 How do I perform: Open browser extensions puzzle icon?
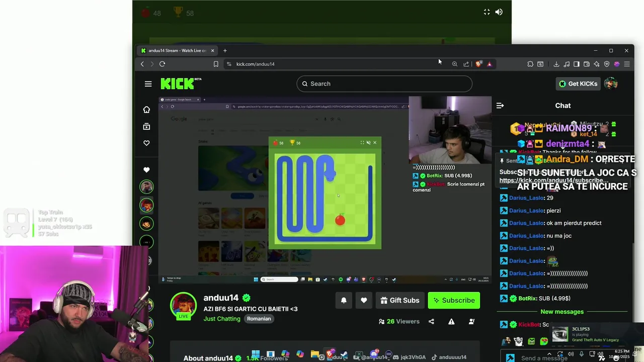point(530,64)
